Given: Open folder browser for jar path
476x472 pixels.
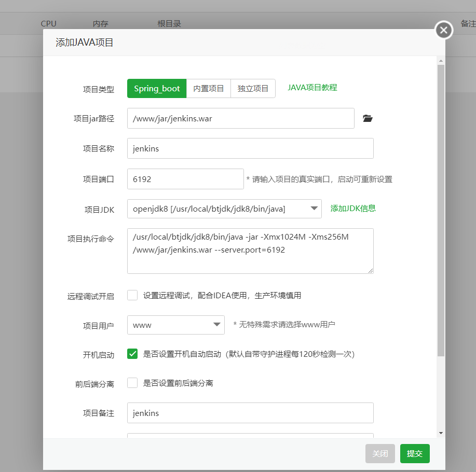Looking at the screenshot, I should tap(368, 118).
